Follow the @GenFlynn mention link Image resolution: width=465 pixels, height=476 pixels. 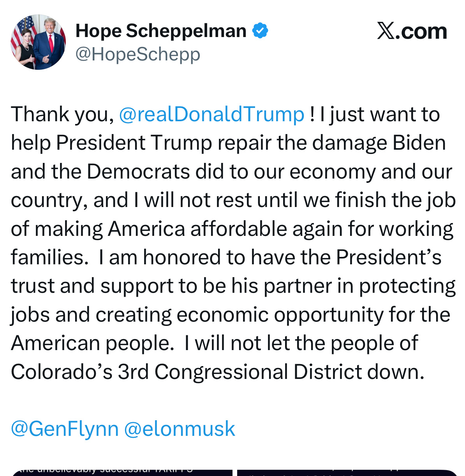pos(65,429)
